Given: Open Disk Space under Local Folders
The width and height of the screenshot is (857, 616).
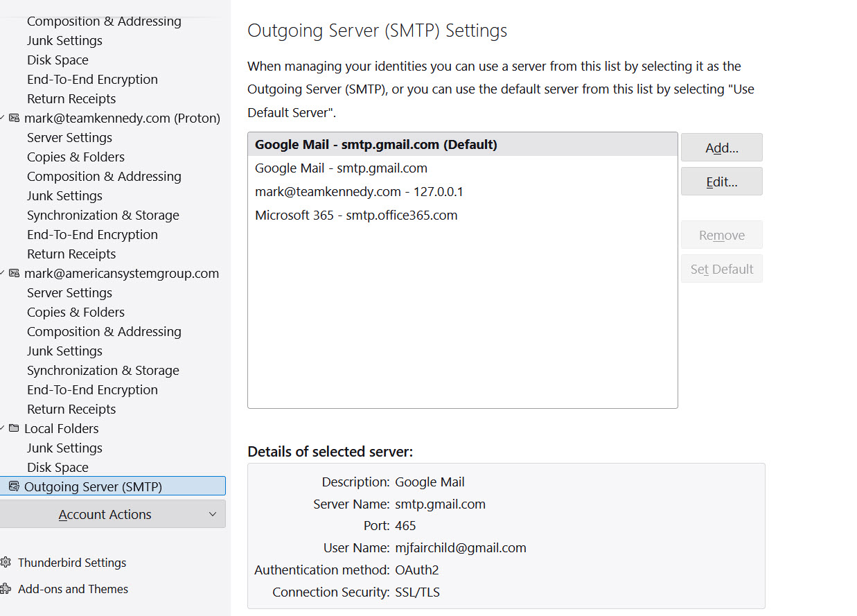Looking at the screenshot, I should (58, 467).
